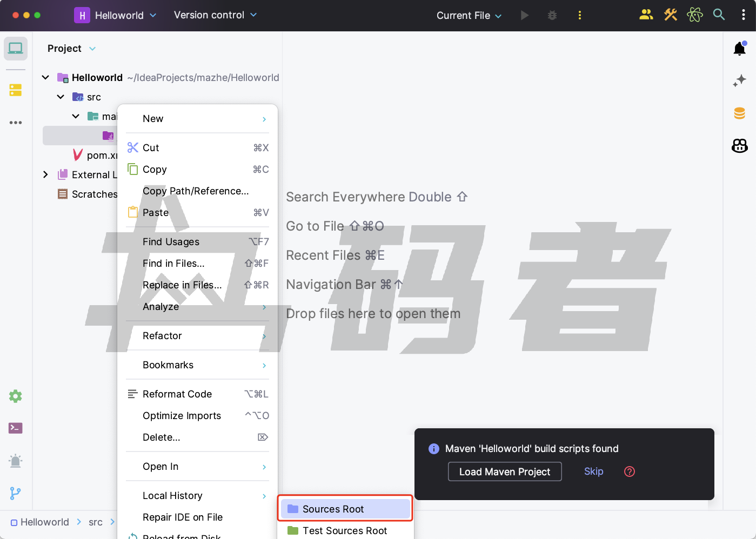
Task: Expand the External Libraries tree node
Action: point(45,174)
